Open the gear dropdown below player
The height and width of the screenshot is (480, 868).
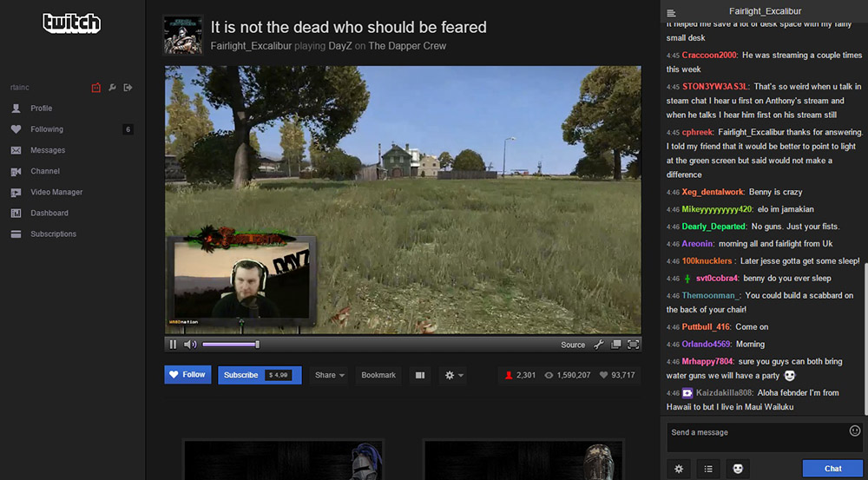[x=455, y=375]
